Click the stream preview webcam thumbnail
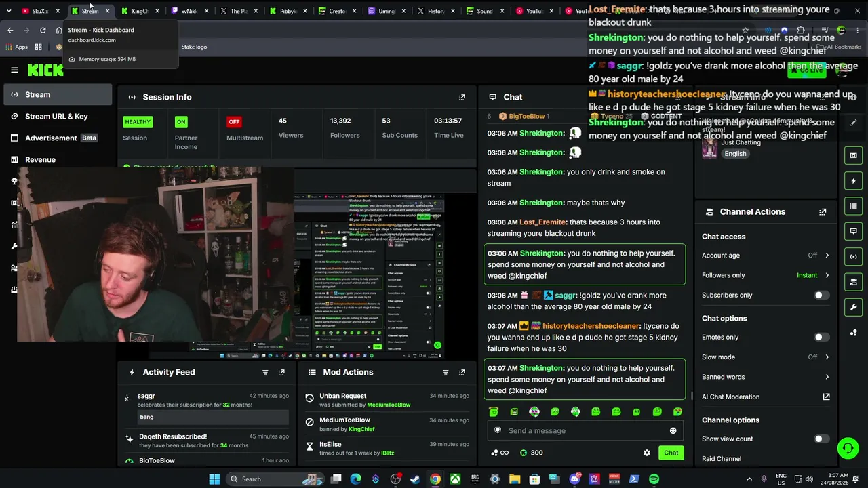The width and height of the screenshot is (868, 488). pos(155,255)
